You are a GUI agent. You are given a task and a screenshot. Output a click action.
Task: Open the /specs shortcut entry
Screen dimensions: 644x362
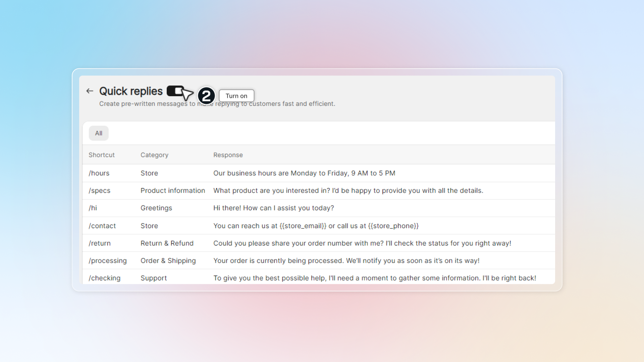coord(99,190)
